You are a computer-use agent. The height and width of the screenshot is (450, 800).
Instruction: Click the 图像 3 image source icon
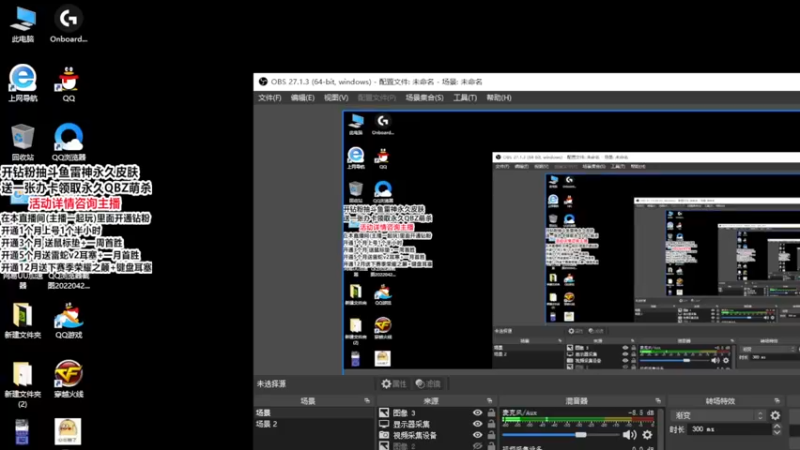coord(384,413)
